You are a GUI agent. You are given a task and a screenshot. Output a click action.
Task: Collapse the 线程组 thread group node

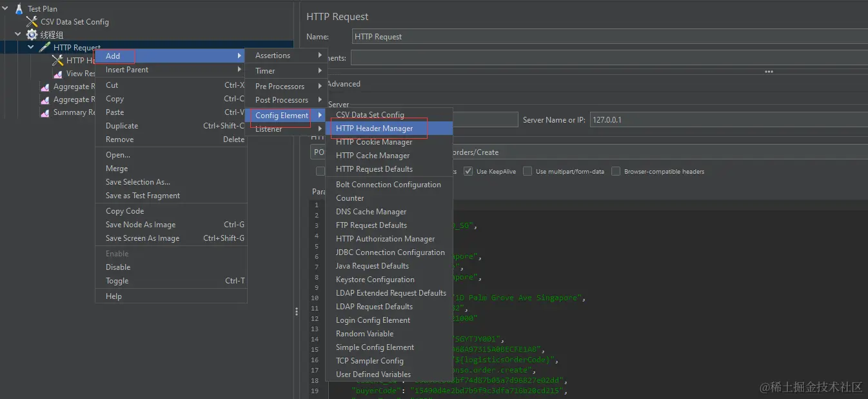pyautogui.click(x=18, y=35)
